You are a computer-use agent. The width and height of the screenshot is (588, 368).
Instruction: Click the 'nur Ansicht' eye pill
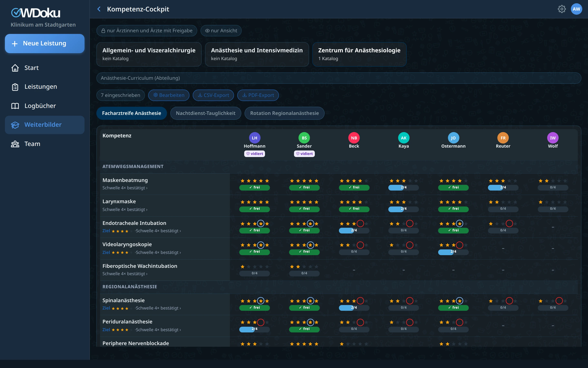pos(221,31)
